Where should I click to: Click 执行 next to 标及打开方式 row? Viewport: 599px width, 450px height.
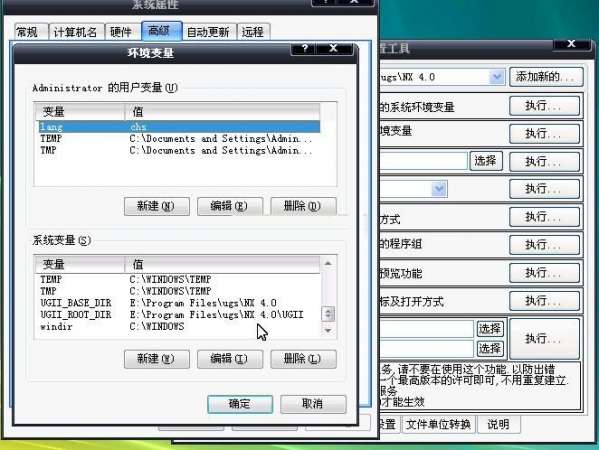tap(545, 301)
